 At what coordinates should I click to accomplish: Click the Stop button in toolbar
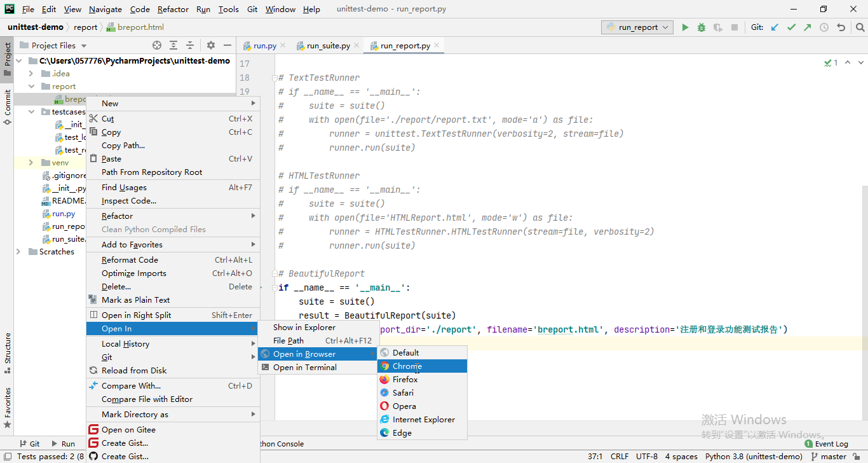pos(735,27)
